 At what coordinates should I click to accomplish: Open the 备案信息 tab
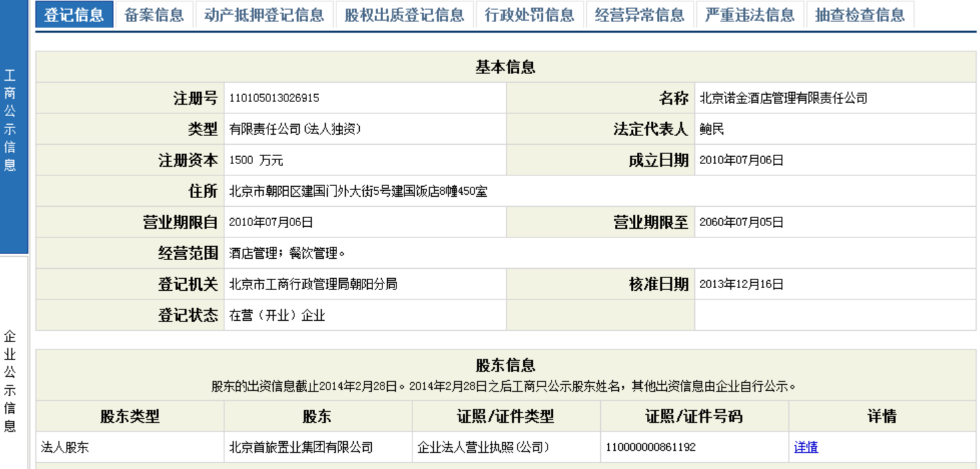click(153, 15)
